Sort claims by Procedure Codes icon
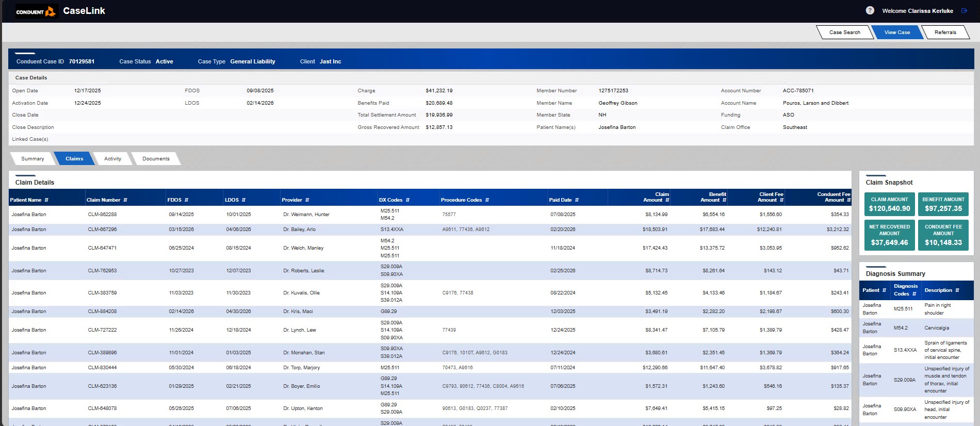 tap(487, 200)
